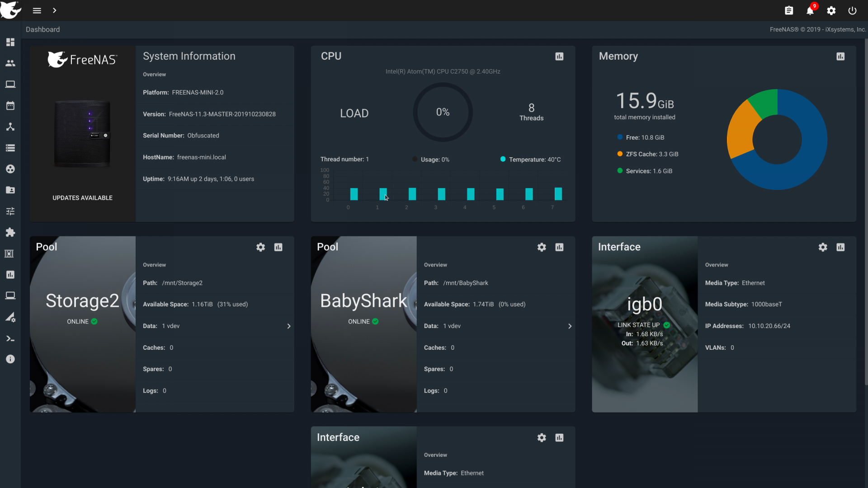Click the power button icon
The image size is (868, 488).
(x=852, y=10)
